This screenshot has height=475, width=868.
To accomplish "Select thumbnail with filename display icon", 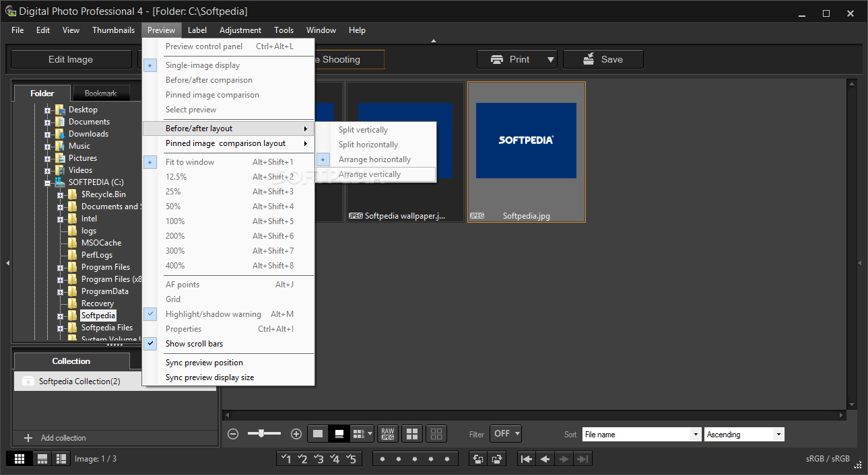I will point(339,434).
